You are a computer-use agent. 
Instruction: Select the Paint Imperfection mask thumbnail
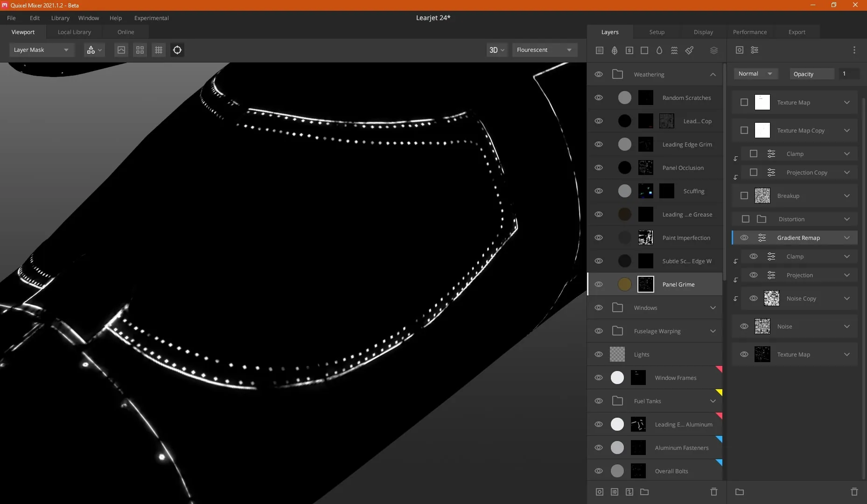pos(645,238)
